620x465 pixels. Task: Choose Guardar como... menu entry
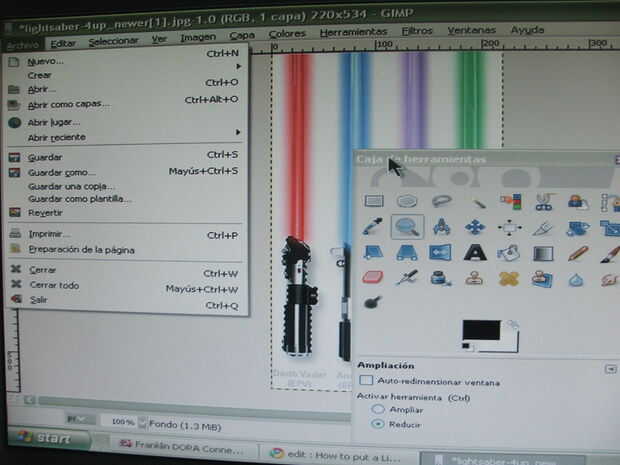pyautogui.click(x=125, y=172)
